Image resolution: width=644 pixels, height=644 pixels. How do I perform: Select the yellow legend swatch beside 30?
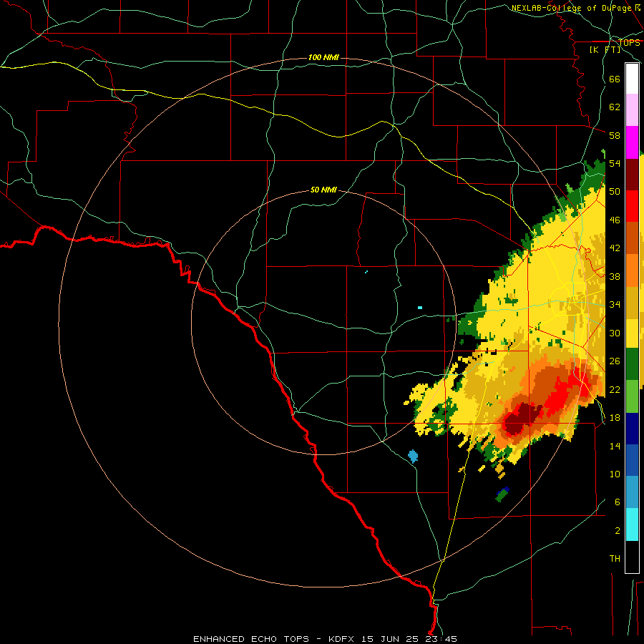[632, 333]
